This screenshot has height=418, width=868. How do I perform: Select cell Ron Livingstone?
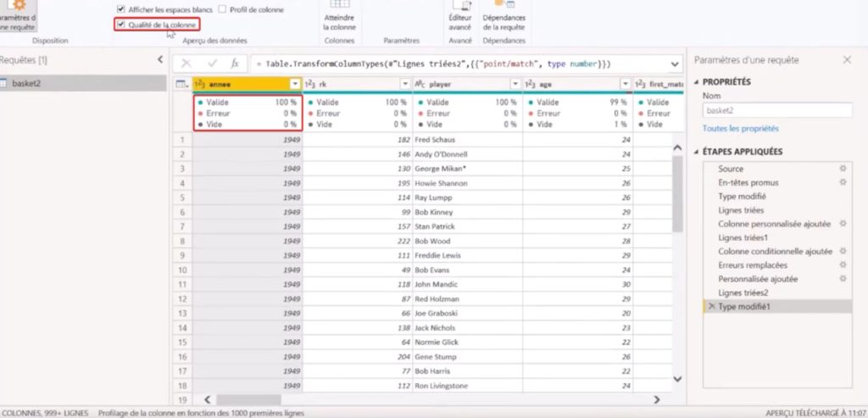(467, 385)
